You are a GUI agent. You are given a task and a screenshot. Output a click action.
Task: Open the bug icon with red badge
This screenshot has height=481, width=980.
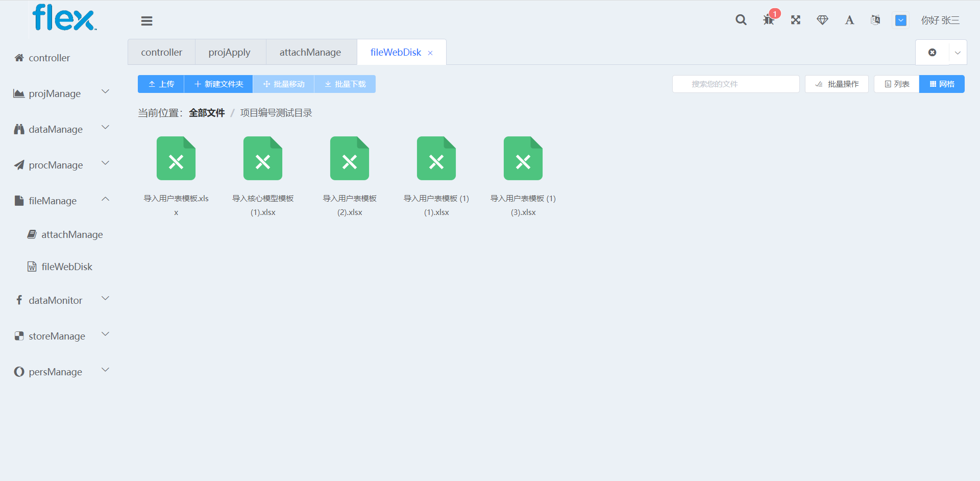(x=769, y=20)
